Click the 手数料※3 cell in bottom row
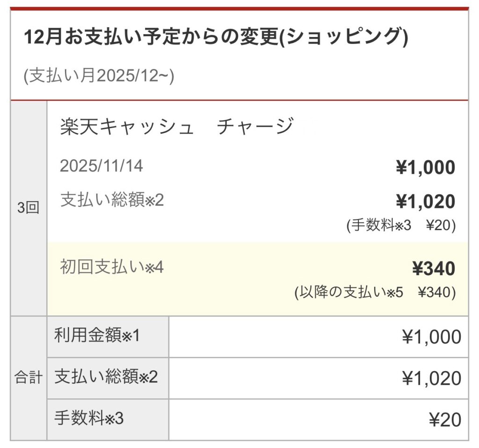 [89, 418]
